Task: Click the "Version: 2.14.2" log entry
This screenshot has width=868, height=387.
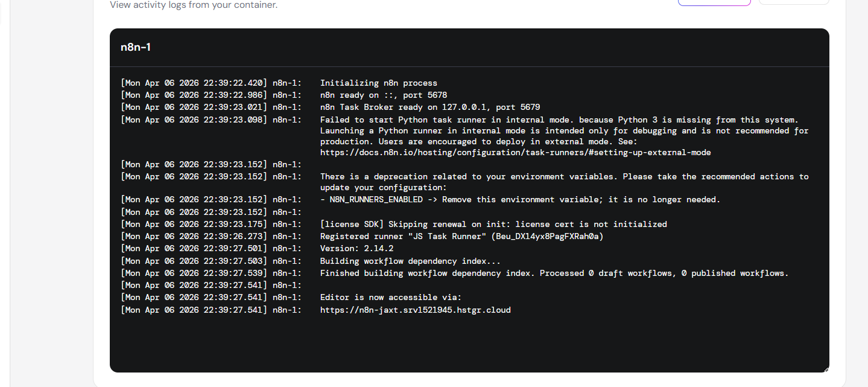Action: 356,248
